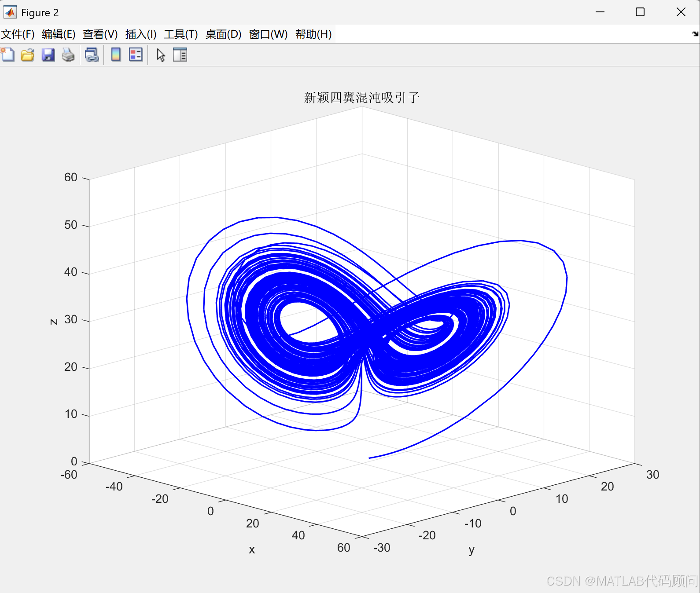The image size is (700, 593).
Task: Open the 查看(V) menu
Action: [x=100, y=34]
